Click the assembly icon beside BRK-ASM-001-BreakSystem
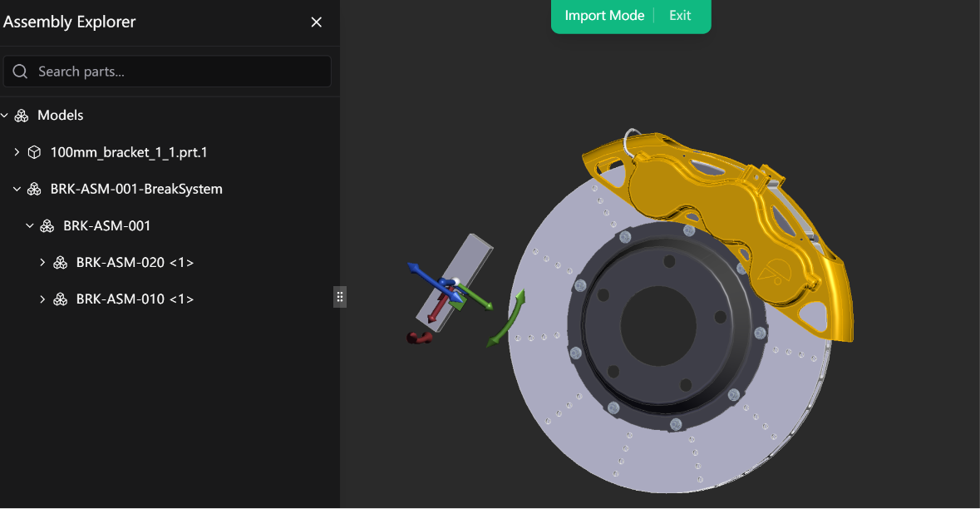 [34, 189]
